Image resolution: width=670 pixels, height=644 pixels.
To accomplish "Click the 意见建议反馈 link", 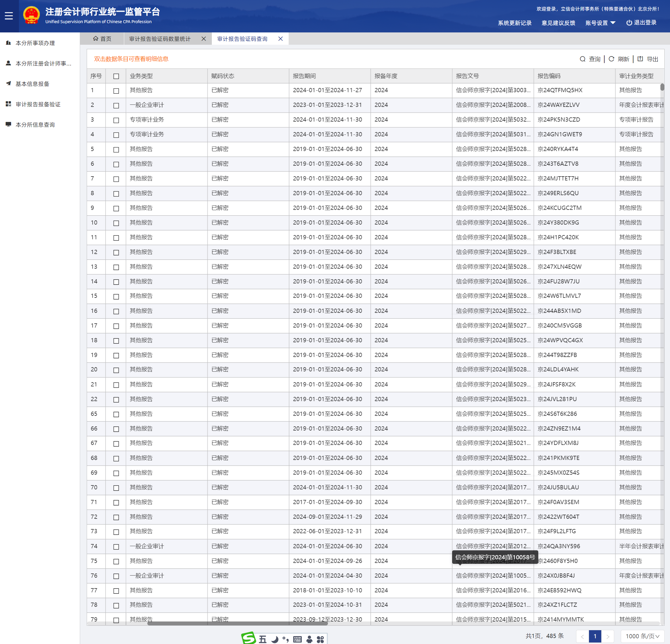I will [x=558, y=23].
